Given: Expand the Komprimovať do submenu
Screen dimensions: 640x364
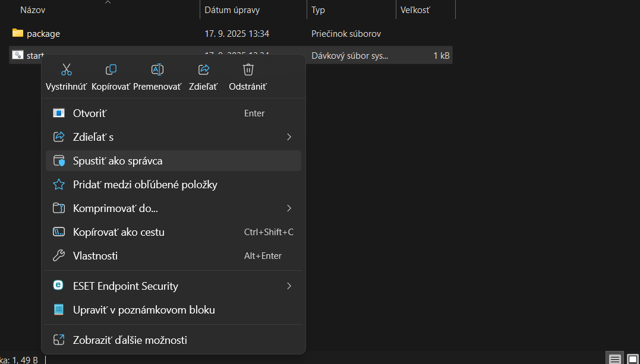Looking at the screenshot, I should 289,208.
